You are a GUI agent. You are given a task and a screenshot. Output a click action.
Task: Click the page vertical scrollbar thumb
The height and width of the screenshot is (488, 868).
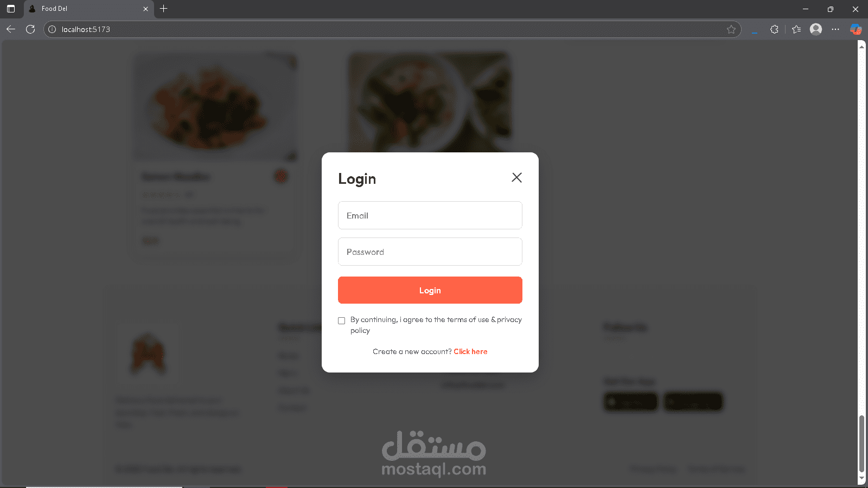coord(861,444)
